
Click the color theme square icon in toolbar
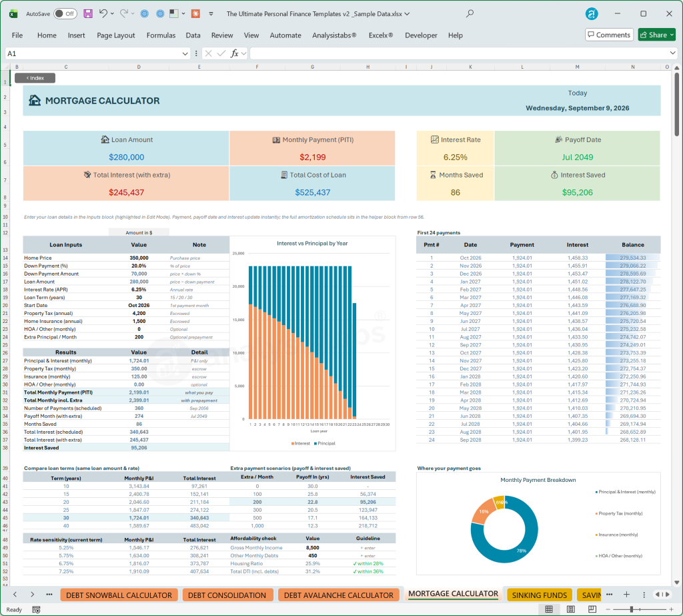tap(174, 13)
